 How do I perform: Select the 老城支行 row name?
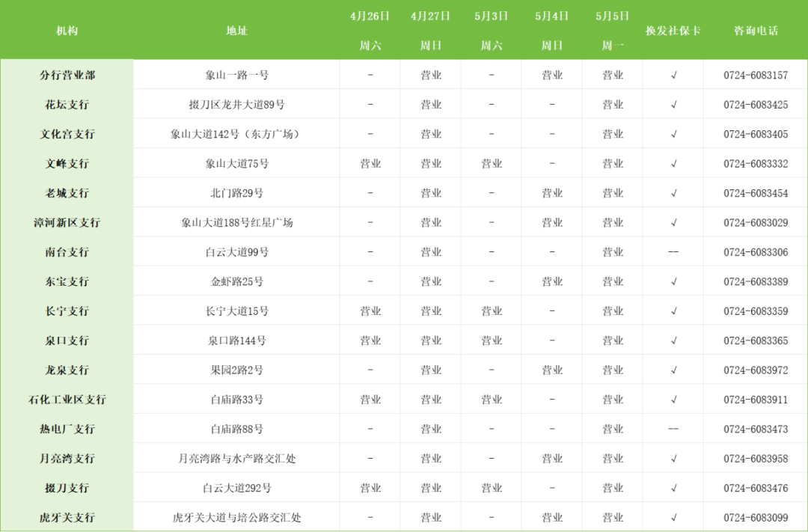[x=67, y=193]
